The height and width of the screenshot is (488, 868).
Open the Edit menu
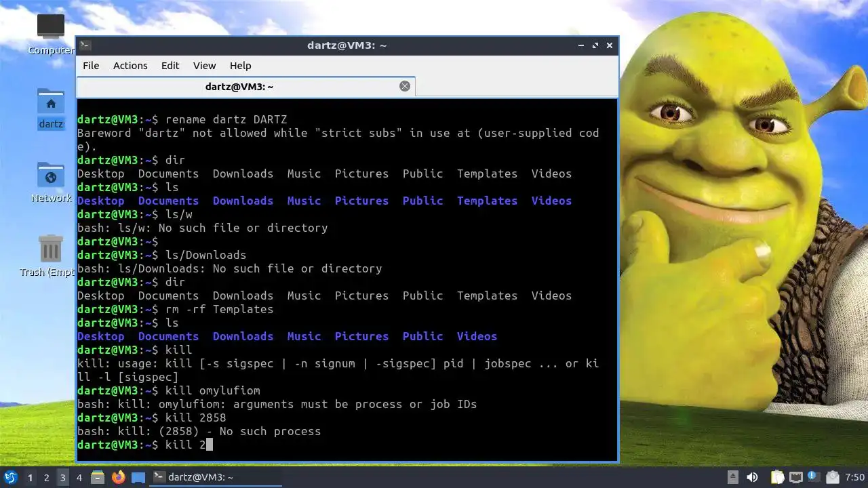pos(170,66)
